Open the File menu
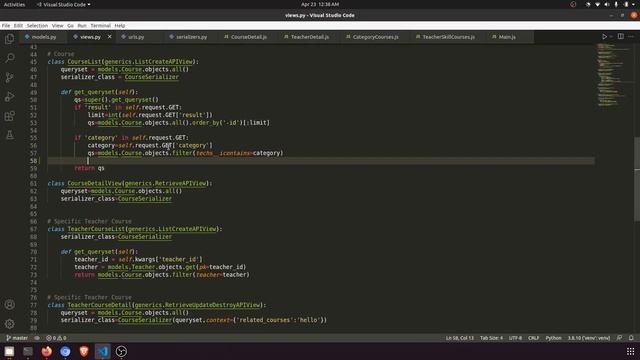 click(x=6, y=25)
